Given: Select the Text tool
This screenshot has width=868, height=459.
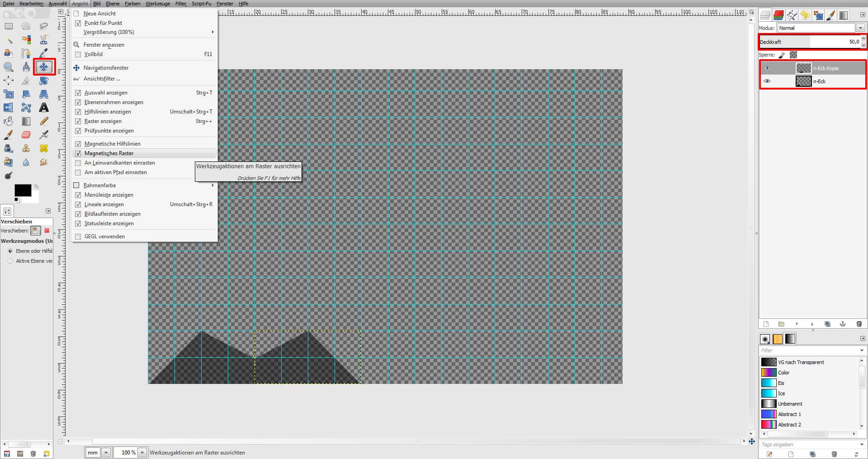Looking at the screenshot, I should pos(43,108).
